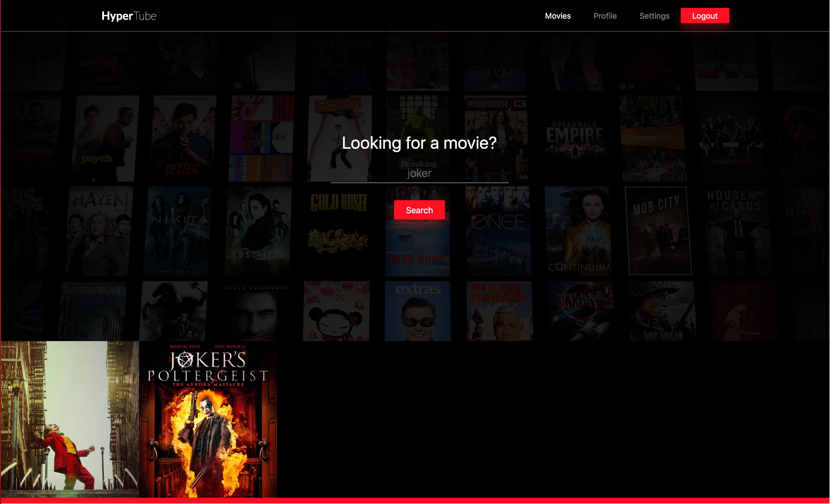Click the 'Looking for a movie?' heading
The height and width of the screenshot is (504, 830).
pyautogui.click(x=419, y=143)
